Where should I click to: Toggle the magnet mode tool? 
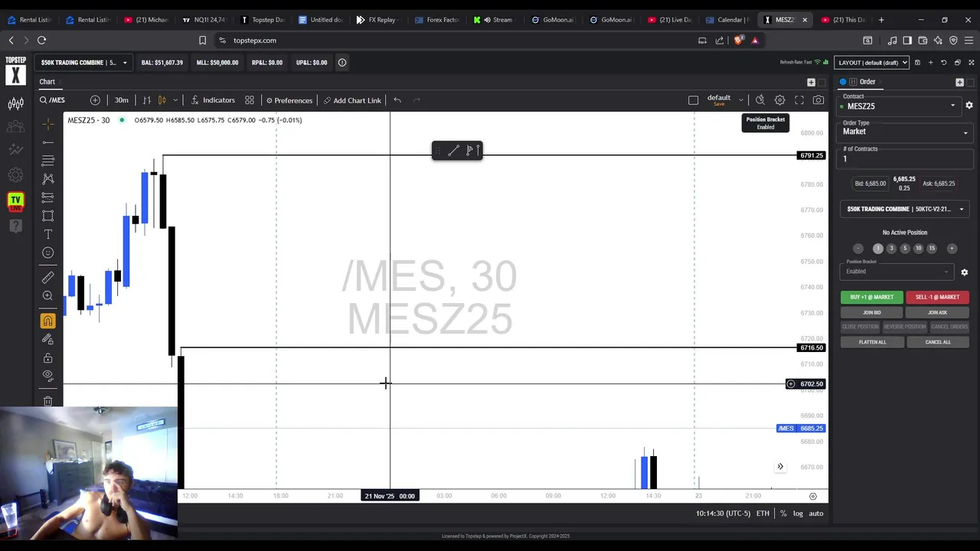(x=47, y=321)
